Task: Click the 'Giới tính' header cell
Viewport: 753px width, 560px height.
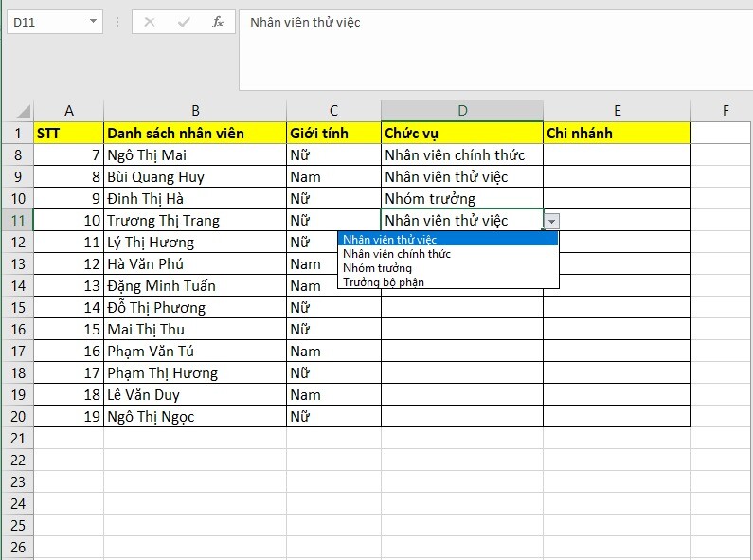Action: coord(333,133)
